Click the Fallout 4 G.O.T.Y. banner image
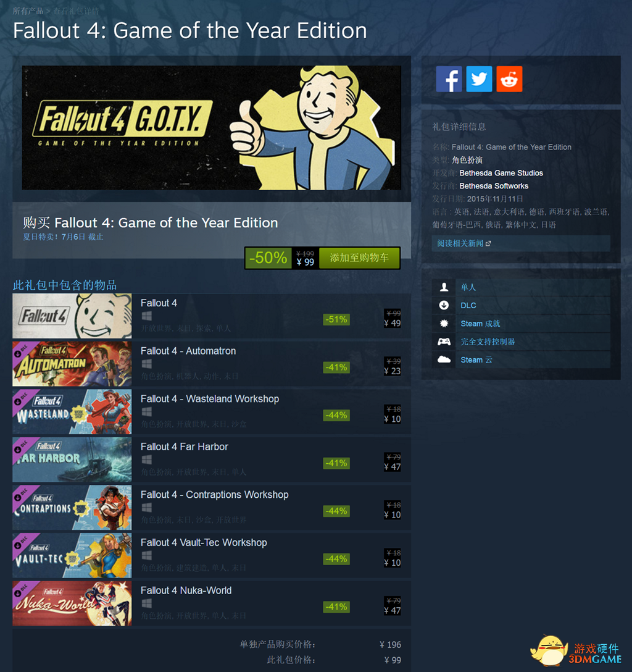The width and height of the screenshot is (632, 672). pyautogui.click(x=212, y=128)
